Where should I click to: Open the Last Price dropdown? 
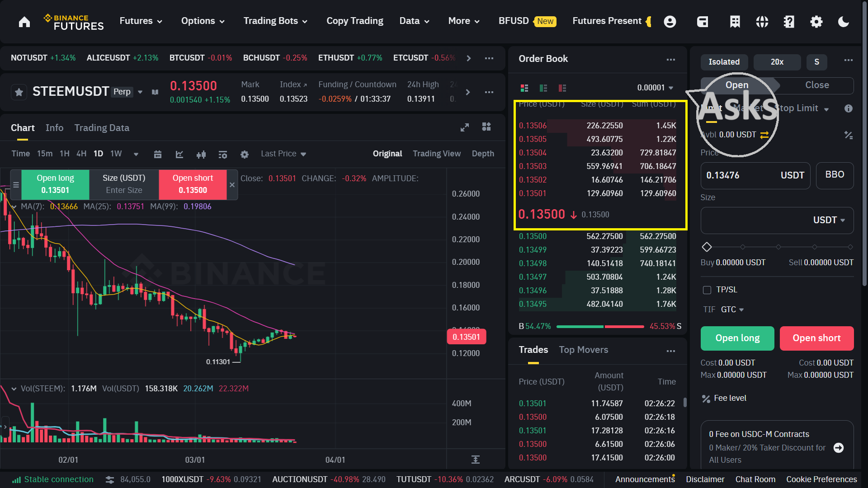coord(283,154)
